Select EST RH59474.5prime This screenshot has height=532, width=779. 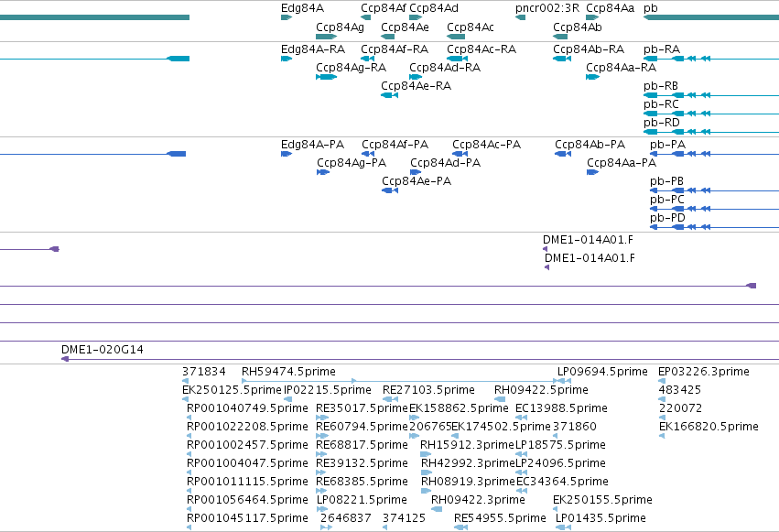coord(288,372)
